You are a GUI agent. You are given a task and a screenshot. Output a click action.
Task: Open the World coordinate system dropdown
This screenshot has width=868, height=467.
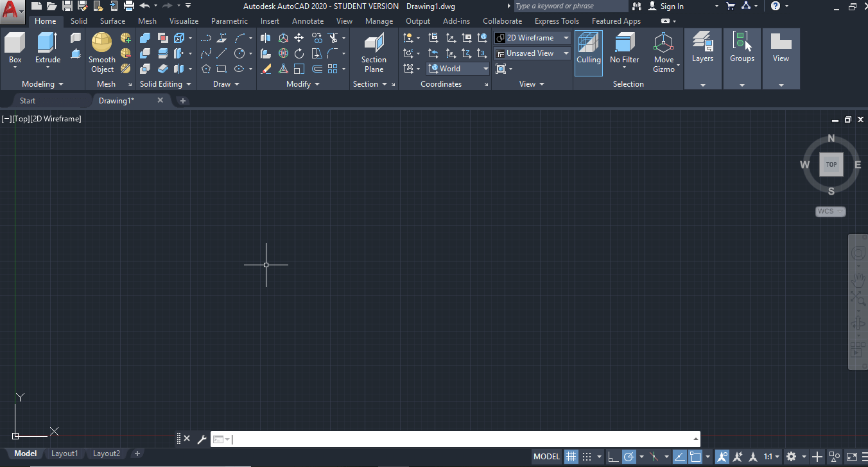tap(458, 69)
